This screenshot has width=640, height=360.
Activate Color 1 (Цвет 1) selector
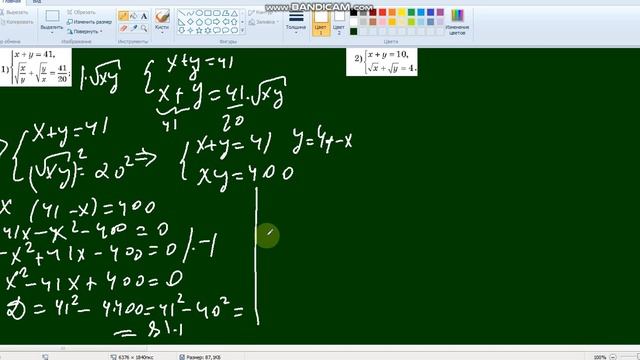[x=321, y=22]
